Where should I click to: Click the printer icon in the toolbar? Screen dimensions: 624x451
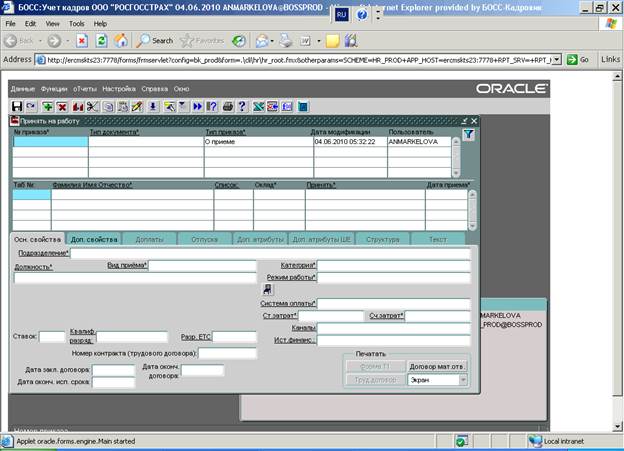[x=227, y=106]
